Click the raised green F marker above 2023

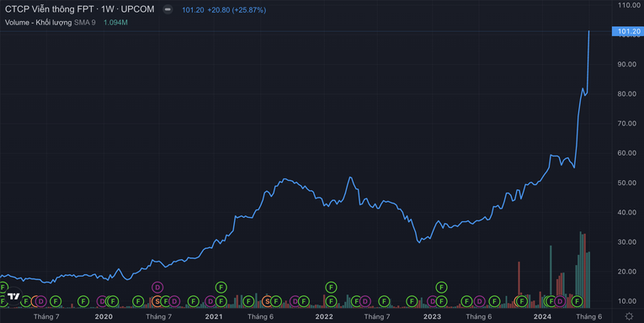(441, 288)
